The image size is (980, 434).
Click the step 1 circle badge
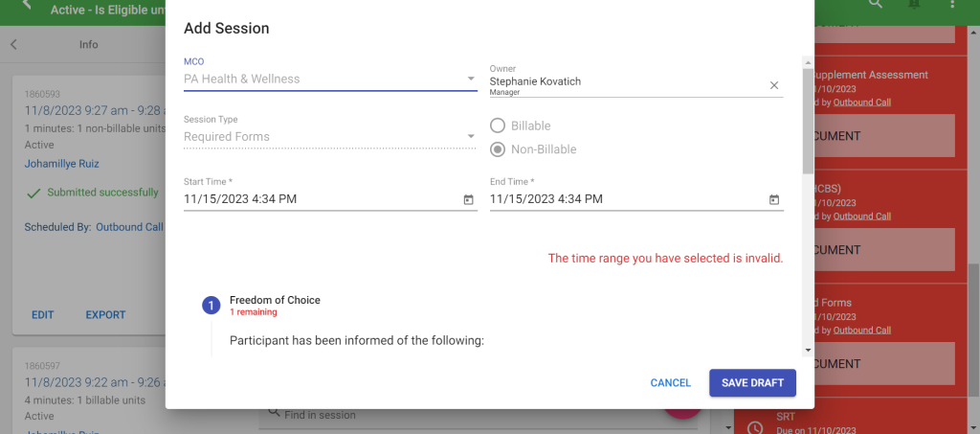pyautogui.click(x=212, y=306)
